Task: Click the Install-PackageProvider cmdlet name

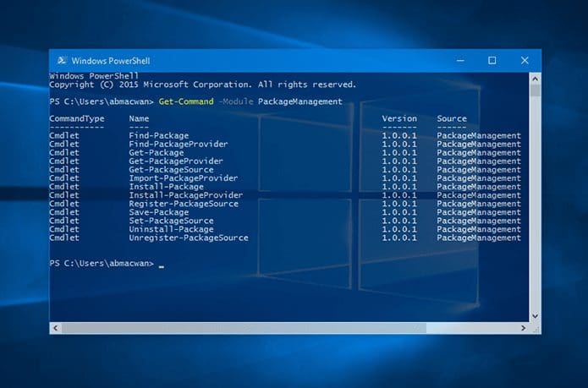Action: [186, 195]
